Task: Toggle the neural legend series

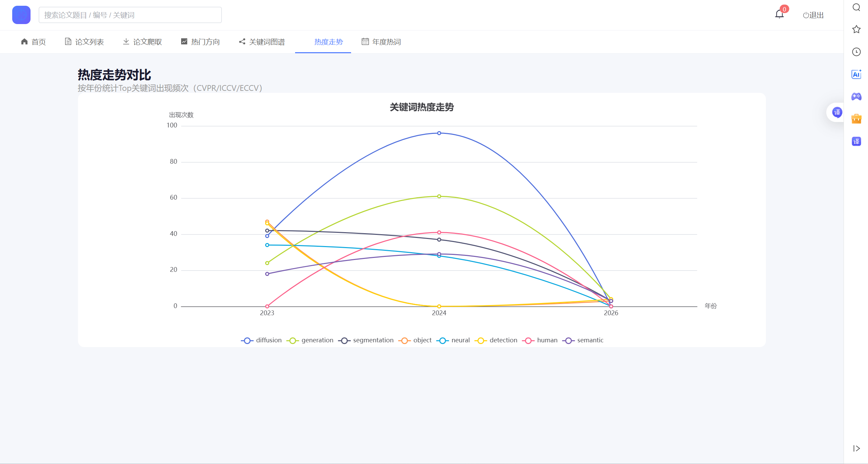Action: 453,340
